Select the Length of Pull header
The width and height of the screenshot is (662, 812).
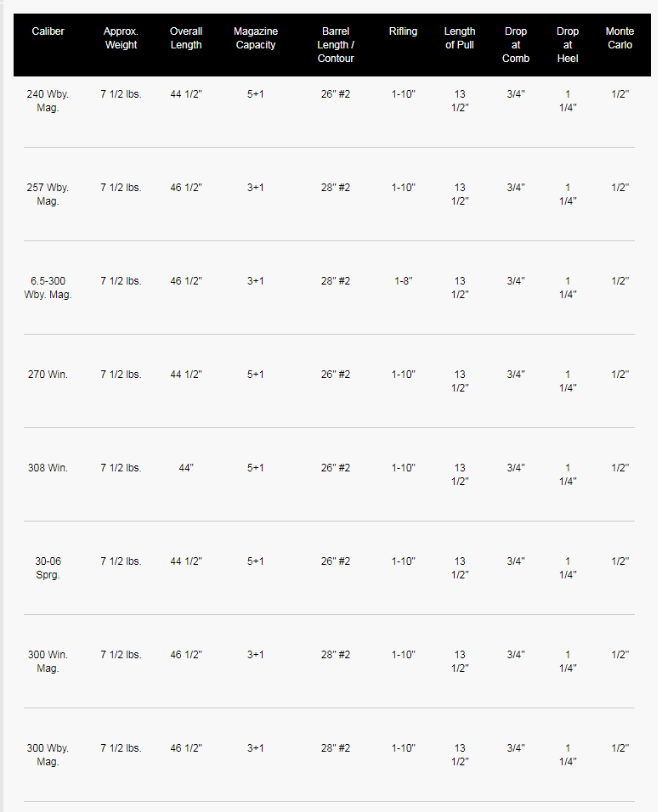[x=460, y=38]
